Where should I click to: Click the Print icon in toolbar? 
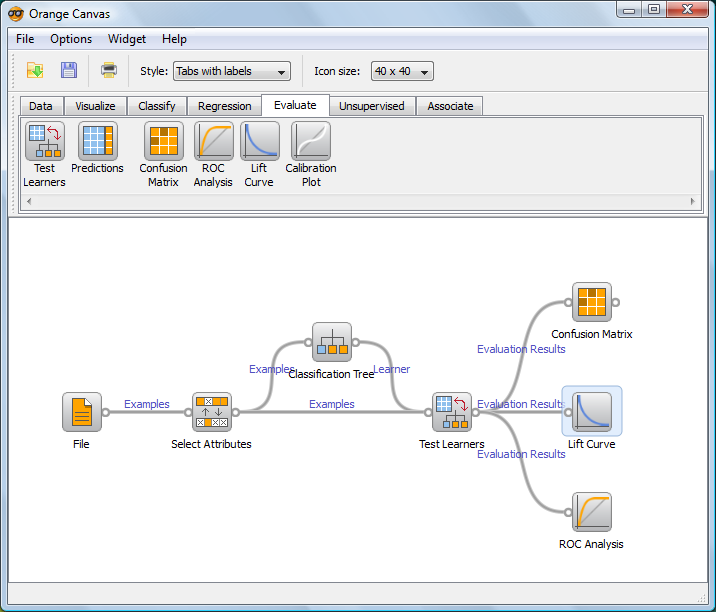click(x=109, y=70)
